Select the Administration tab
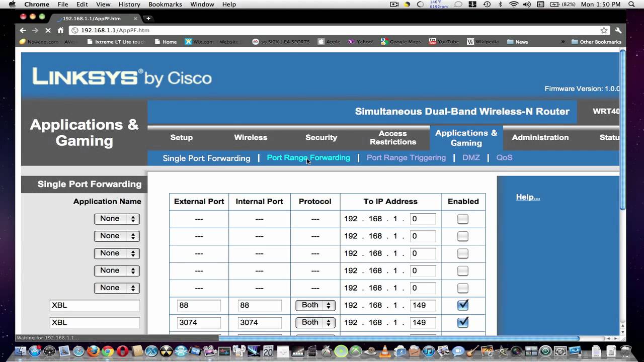This screenshot has height=362, width=644. [x=540, y=137]
